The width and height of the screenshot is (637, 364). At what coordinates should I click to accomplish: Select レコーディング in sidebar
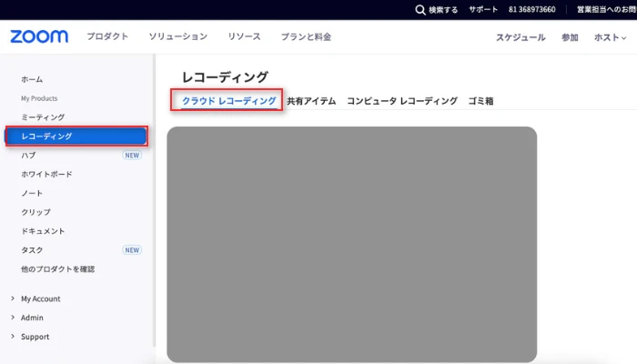(76, 136)
